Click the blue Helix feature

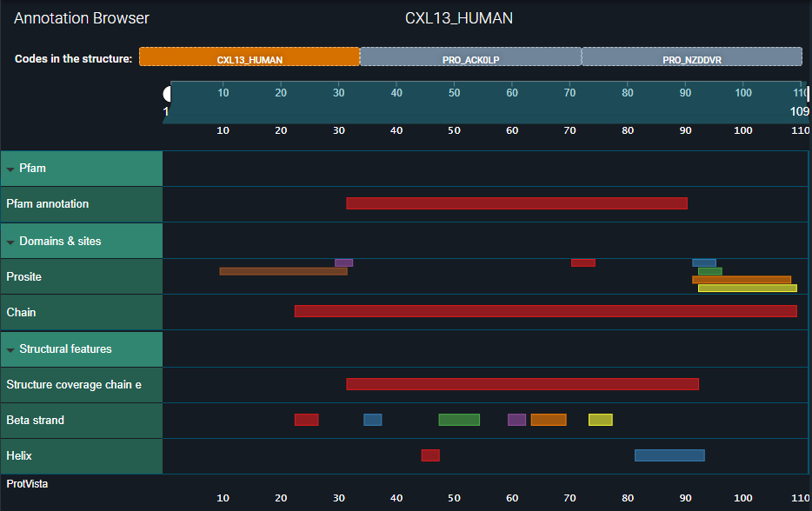pyautogui.click(x=669, y=455)
